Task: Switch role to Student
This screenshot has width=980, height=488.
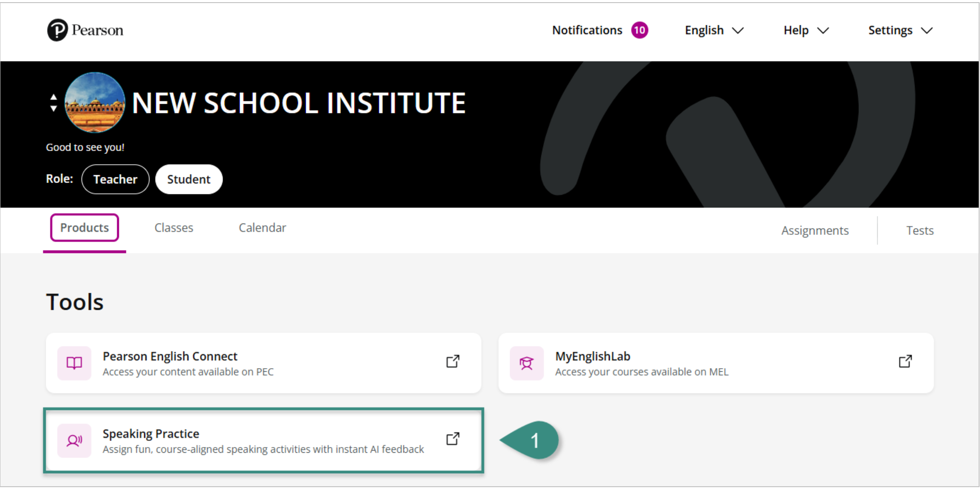Action: click(189, 179)
